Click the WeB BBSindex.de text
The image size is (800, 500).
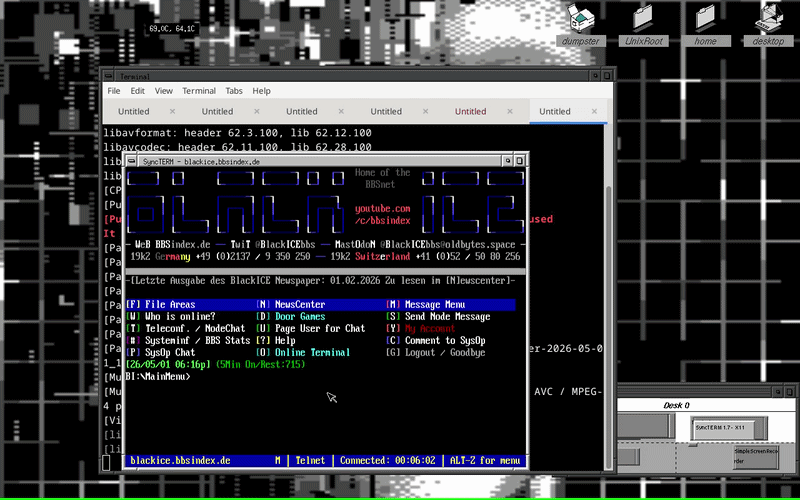(x=172, y=245)
